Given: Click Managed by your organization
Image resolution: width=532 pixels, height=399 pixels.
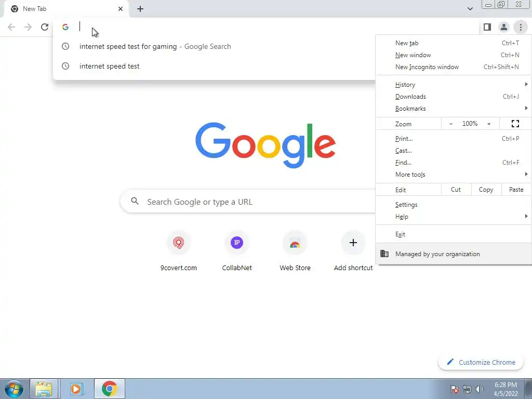Looking at the screenshot, I should point(454,254).
